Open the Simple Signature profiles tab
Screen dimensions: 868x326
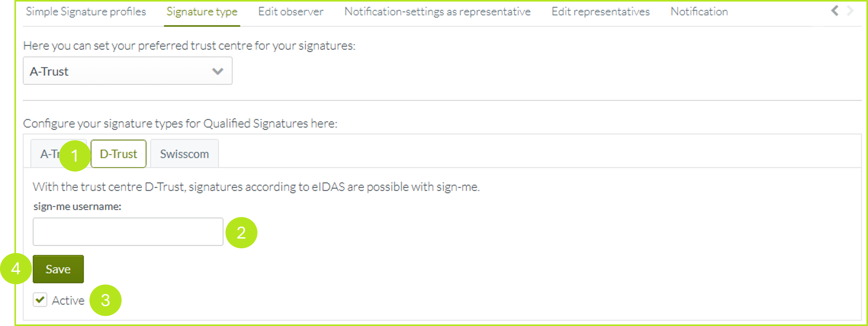(x=86, y=12)
